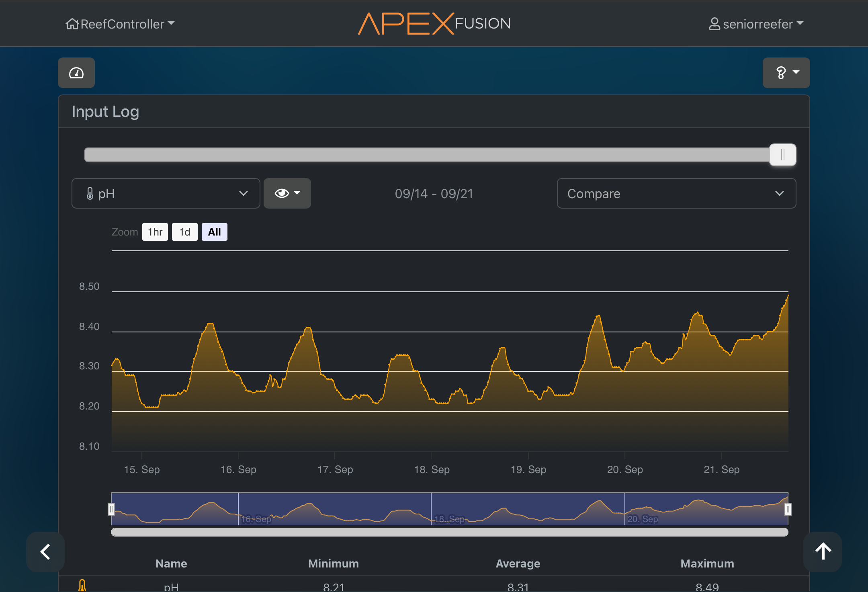
Task: Open the help question-mark menu
Action: tap(786, 73)
